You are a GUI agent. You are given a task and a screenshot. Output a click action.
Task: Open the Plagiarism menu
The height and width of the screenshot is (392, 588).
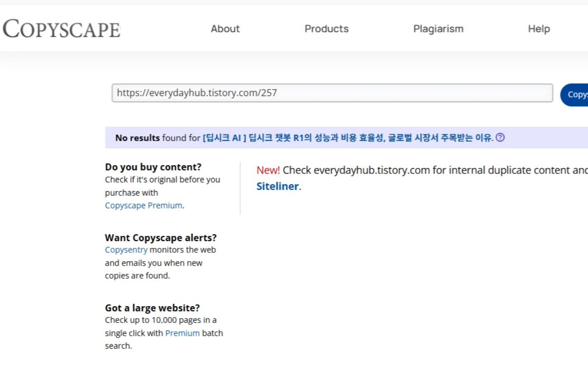point(438,29)
